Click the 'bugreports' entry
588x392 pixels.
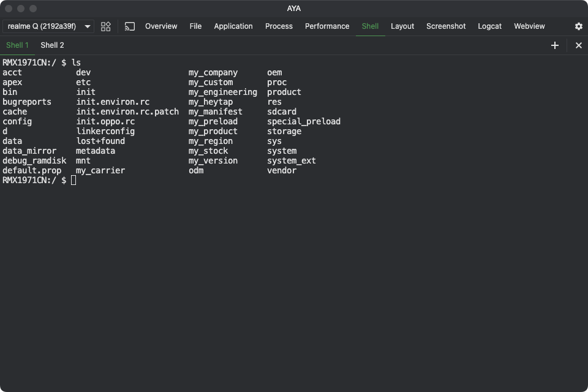27,102
